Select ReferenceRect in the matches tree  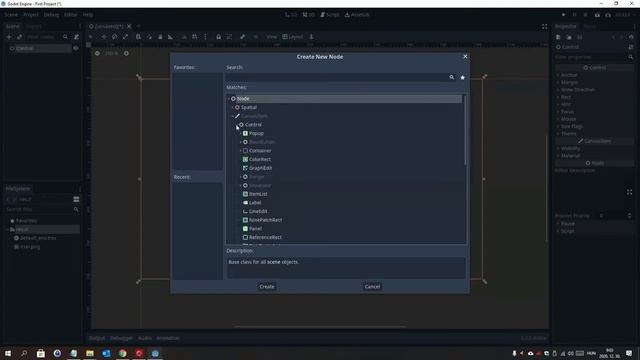point(265,237)
